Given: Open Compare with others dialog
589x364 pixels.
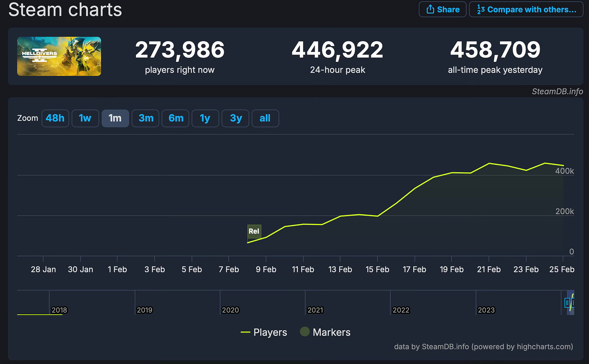Looking at the screenshot, I should tap(526, 9).
